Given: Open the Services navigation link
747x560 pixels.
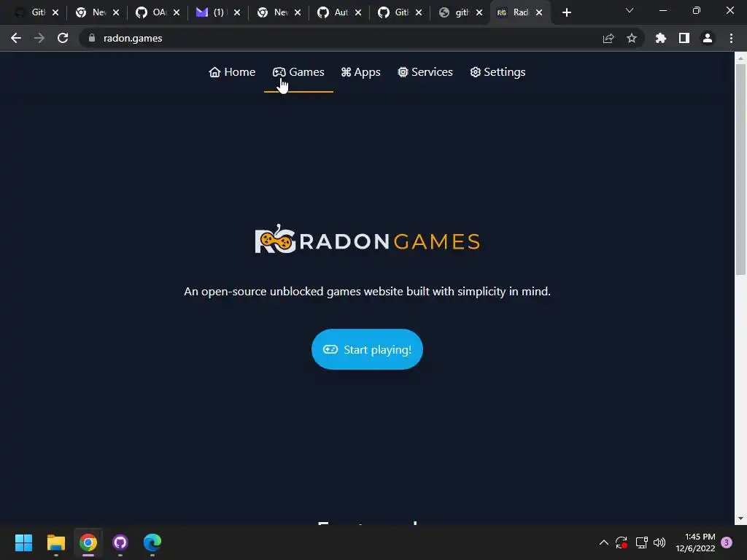Looking at the screenshot, I should coord(425,72).
